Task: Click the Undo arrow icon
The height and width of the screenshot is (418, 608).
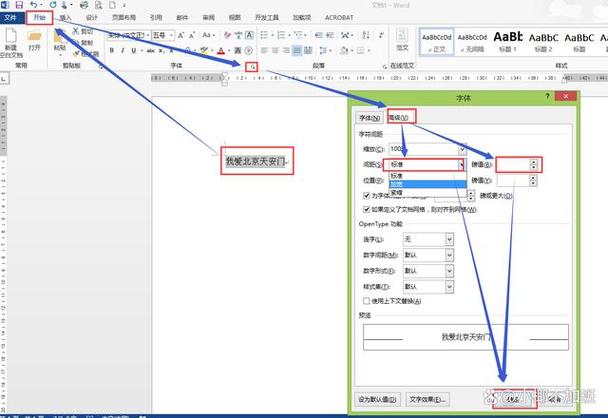Action: pyautogui.click(x=34, y=5)
